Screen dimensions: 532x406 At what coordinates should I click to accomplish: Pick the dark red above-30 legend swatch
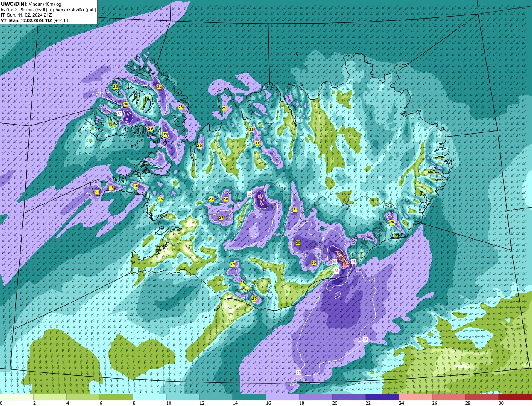515,397
